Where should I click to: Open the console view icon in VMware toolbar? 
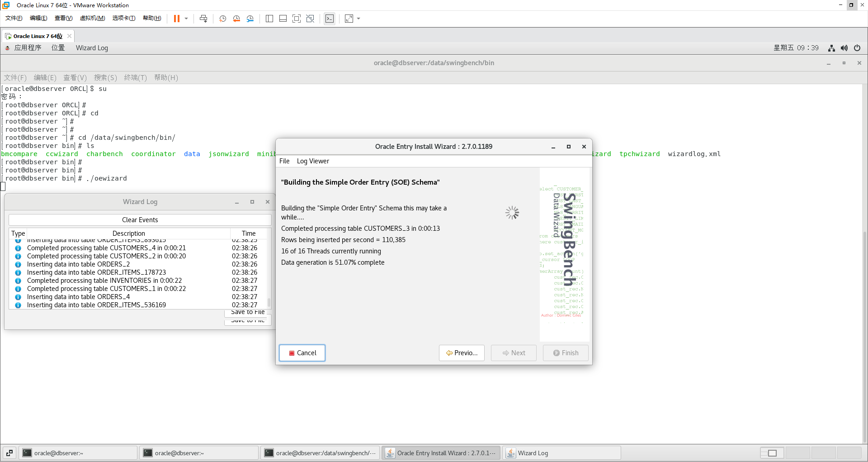pos(330,19)
